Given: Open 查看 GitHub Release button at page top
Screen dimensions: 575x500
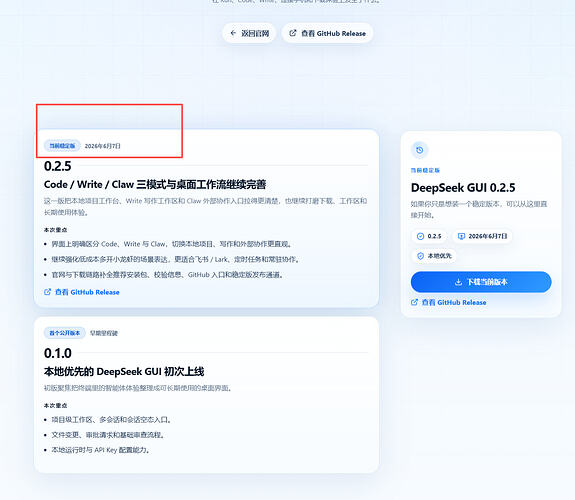Looking at the screenshot, I should 327,33.
